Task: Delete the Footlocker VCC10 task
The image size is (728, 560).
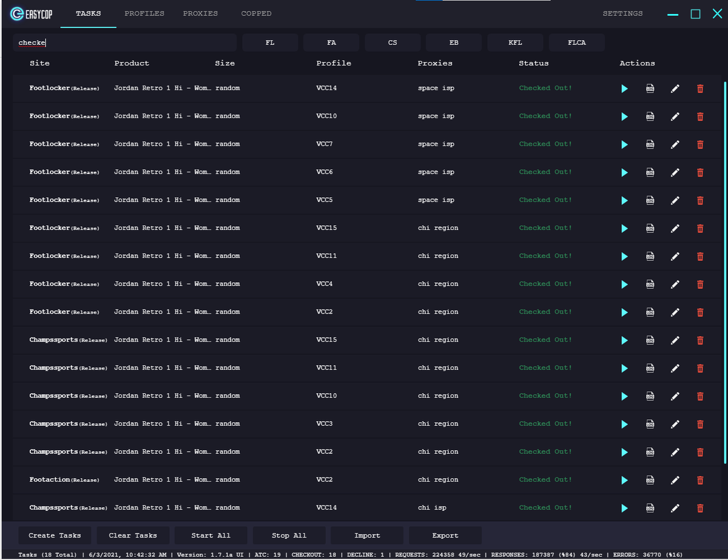Action: [700, 116]
